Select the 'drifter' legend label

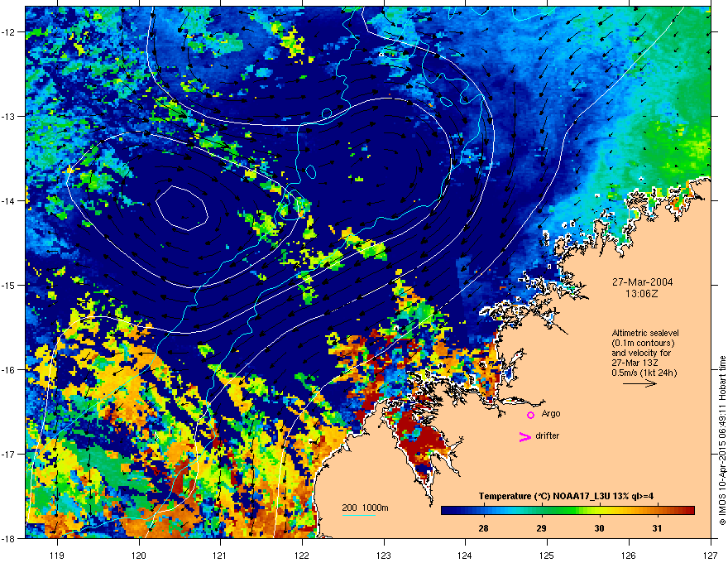pos(548,435)
